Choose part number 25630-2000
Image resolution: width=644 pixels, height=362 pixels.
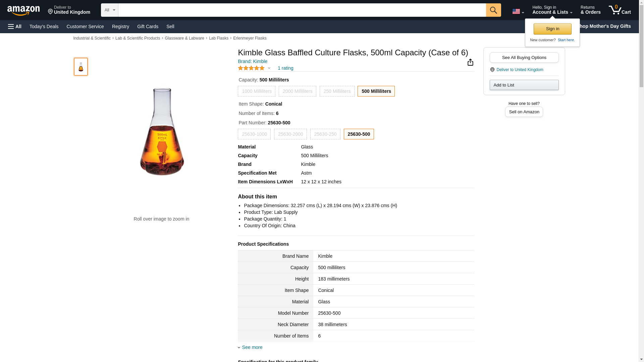[x=290, y=134]
